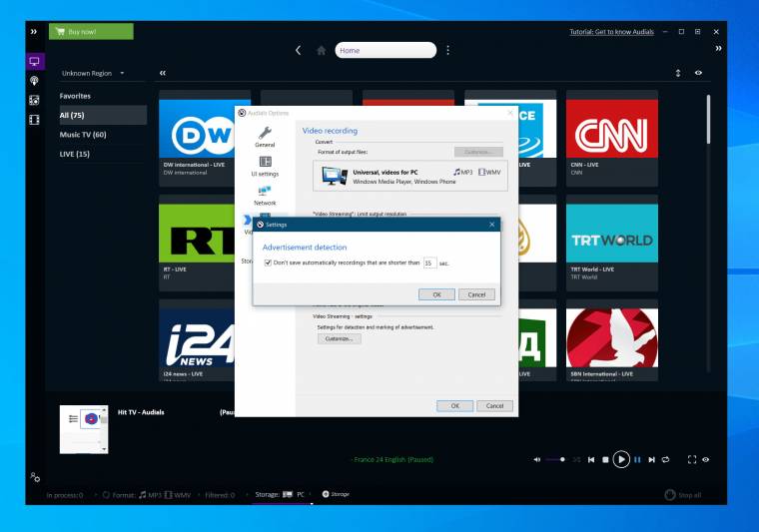Click Customize under Video Streaming settings
The image size is (759, 532).
339,338
